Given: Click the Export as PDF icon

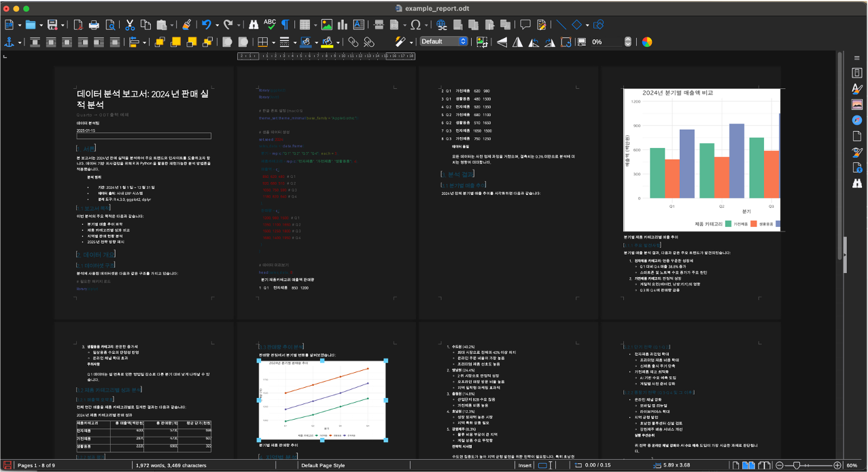Looking at the screenshot, I should (77, 25).
